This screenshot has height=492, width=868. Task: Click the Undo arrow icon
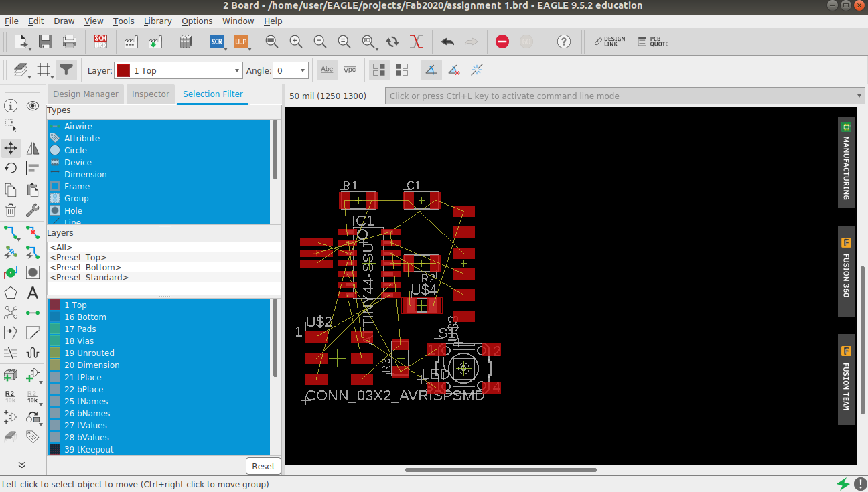pyautogui.click(x=447, y=42)
